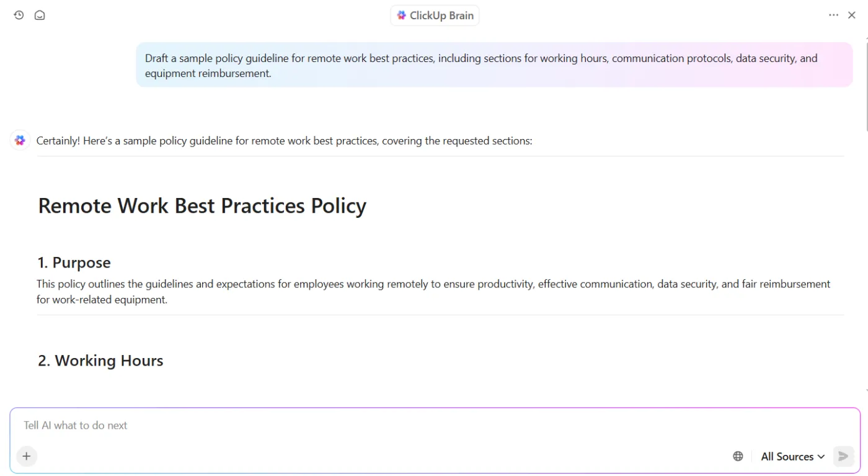Click the new chat bubble icon
Image resolution: width=868 pixels, height=476 pixels.
(x=40, y=15)
